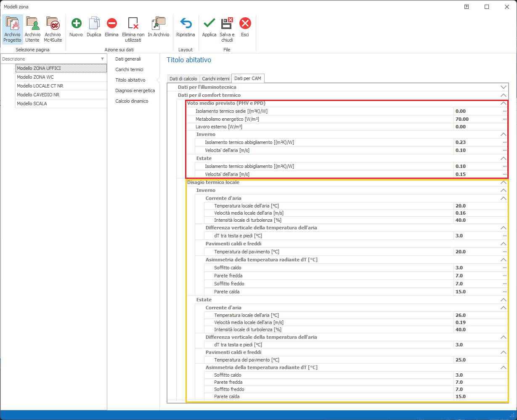The image size is (517, 420).
Task: Expand Dati per l'illuminotecnica section
Action: click(503, 87)
